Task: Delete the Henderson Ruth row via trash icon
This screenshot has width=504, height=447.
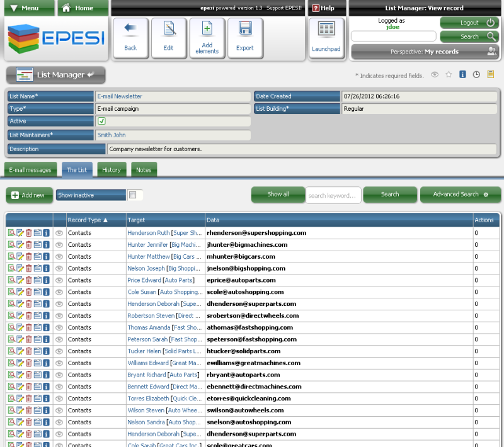Action: (28, 233)
